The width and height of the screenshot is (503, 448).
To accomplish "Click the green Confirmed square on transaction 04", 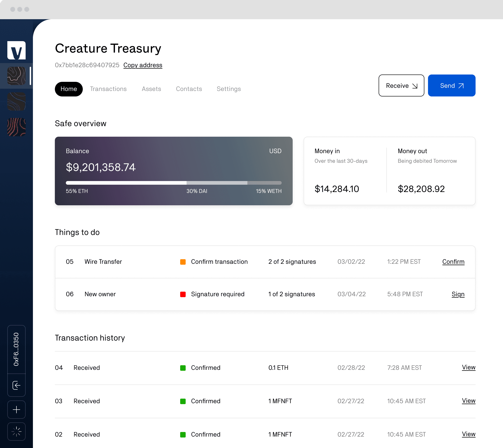I will click(183, 368).
